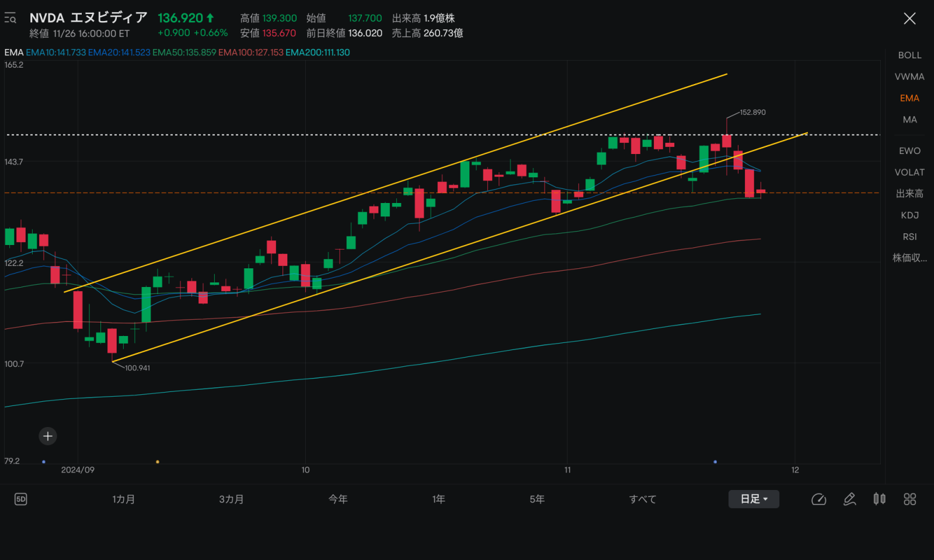Switch chart range to 今年
The height and width of the screenshot is (560, 934).
click(x=338, y=499)
